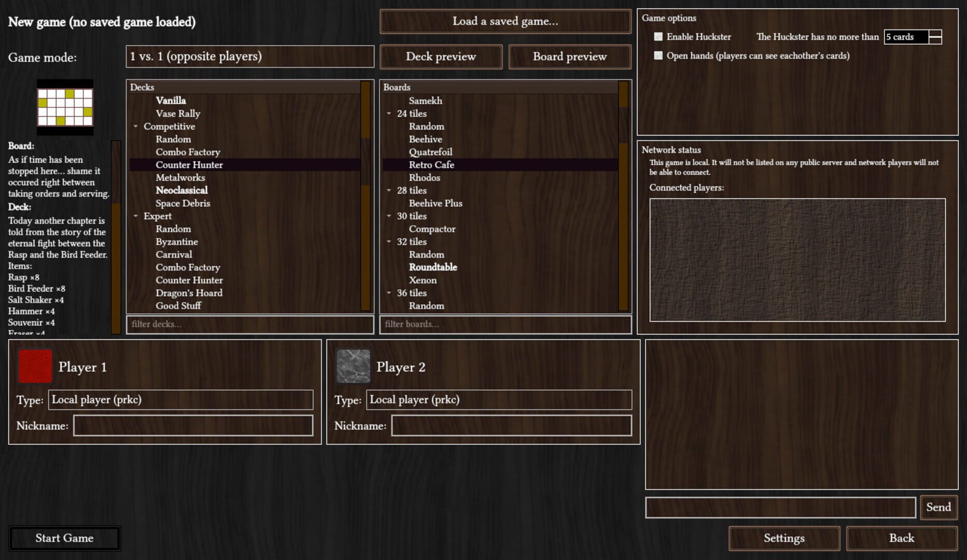Open the Settings screen
Viewport: 967px width, 560px height.
783,538
